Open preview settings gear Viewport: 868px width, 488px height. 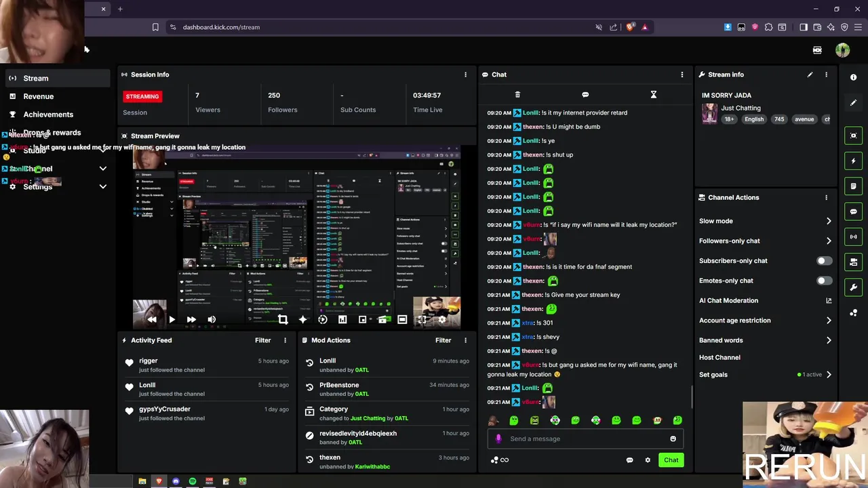pos(442,319)
